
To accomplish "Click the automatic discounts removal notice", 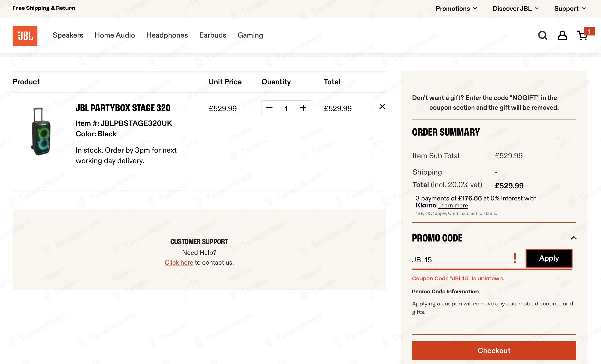I will (492, 308).
